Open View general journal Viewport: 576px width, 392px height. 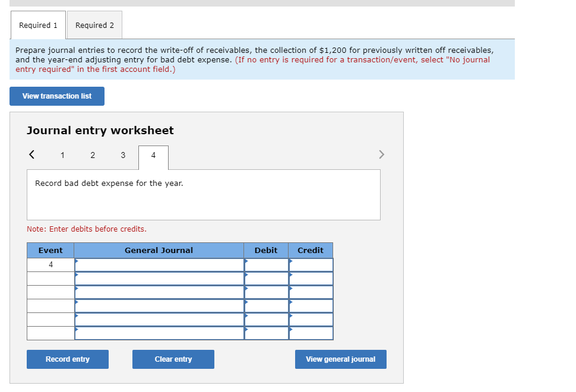click(x=340, y=359)
